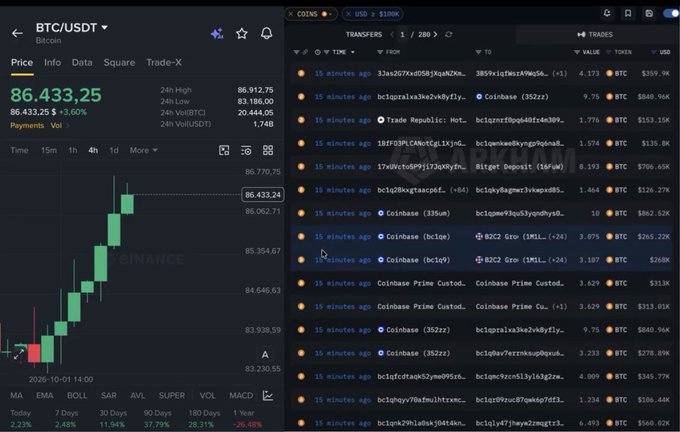Click the clock icon in TIME header
Image resolution: width=680 pixels, height=432 pixels.
tap(317, 52)
